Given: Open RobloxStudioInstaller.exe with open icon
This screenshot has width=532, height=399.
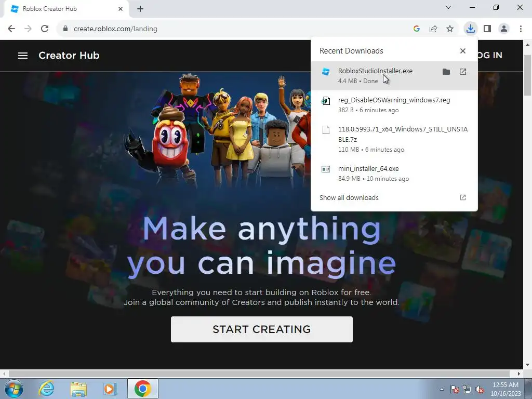Looking at the screenshot, I should pos(463,72).
